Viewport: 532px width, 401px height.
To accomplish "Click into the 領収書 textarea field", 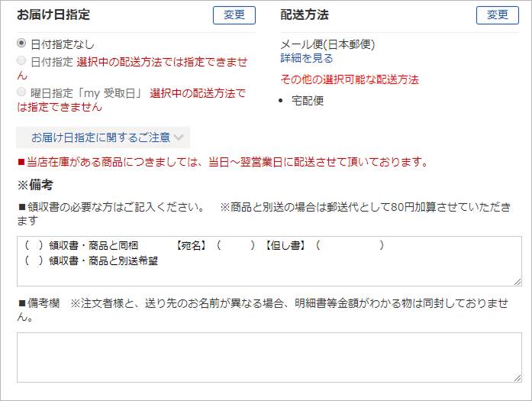I will pos(269,261).
